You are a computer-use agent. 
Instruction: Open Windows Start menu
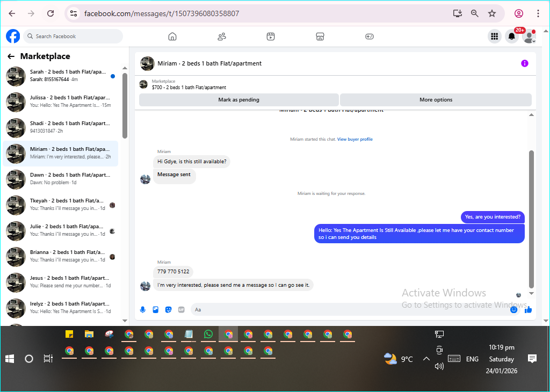(x=10, y=359)
